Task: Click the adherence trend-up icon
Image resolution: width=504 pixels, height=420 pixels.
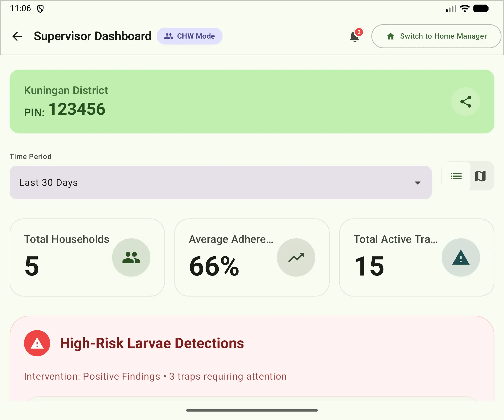Action: [x=296, y=257]
